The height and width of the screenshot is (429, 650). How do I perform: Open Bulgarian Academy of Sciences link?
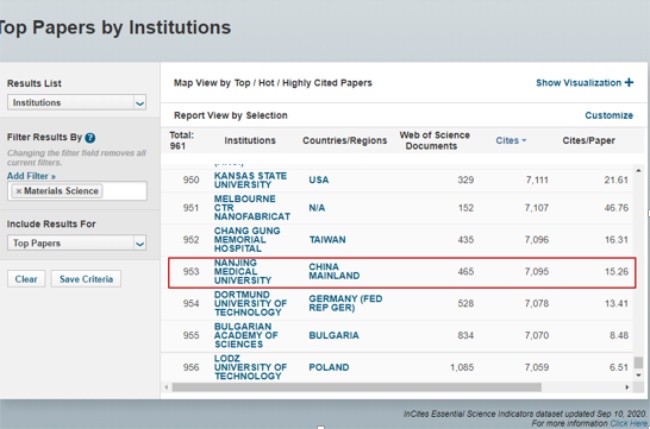click(x=246, y=335)
